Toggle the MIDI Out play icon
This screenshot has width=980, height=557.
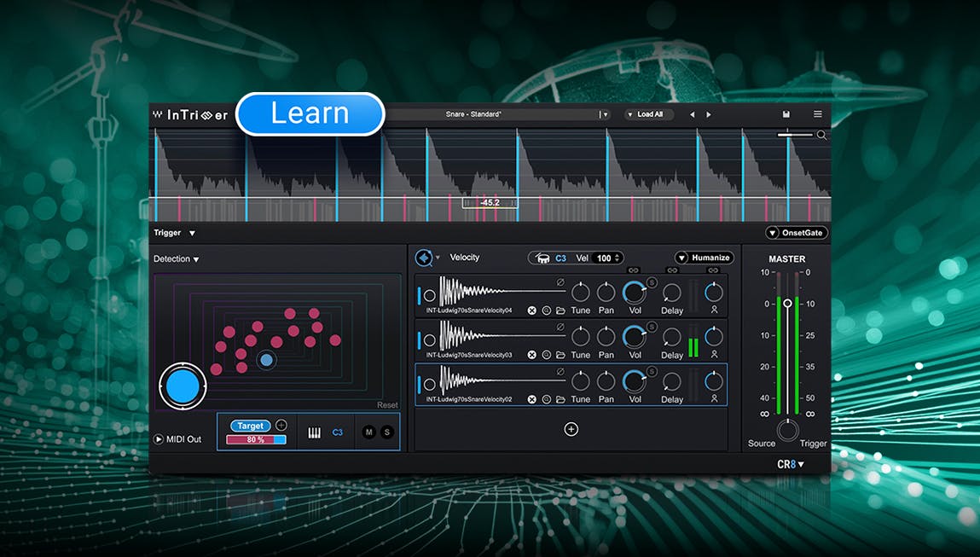tap(159, 439)
